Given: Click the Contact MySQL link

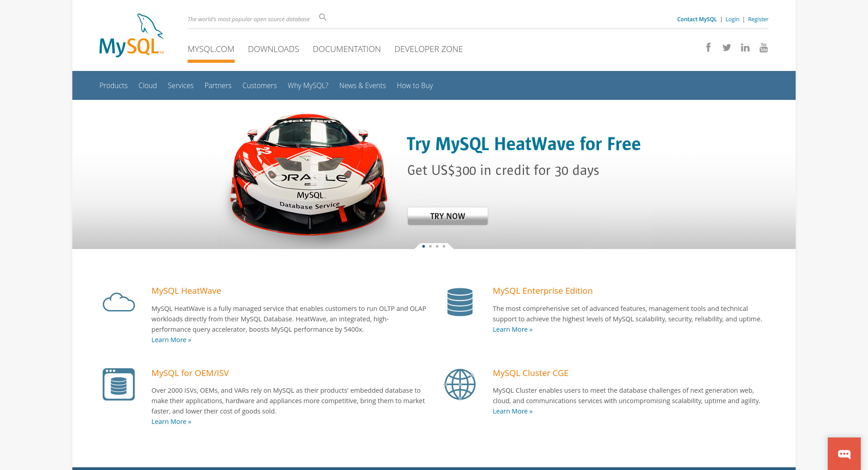Looking at the screenshot, I should tap(697, 19).
